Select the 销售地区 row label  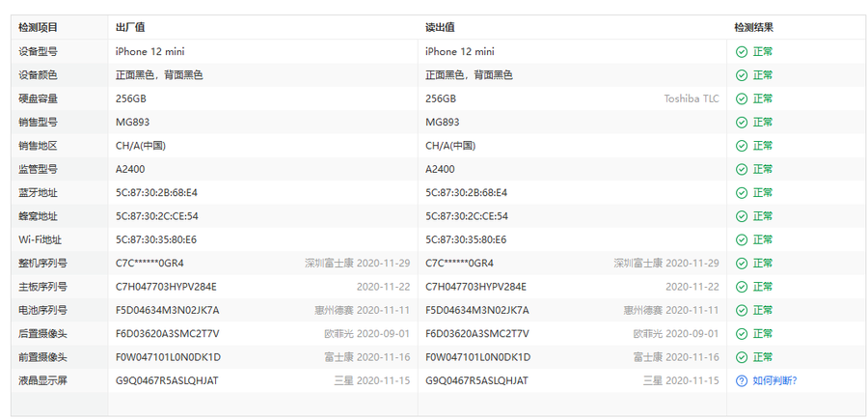[x=38, y=146]
